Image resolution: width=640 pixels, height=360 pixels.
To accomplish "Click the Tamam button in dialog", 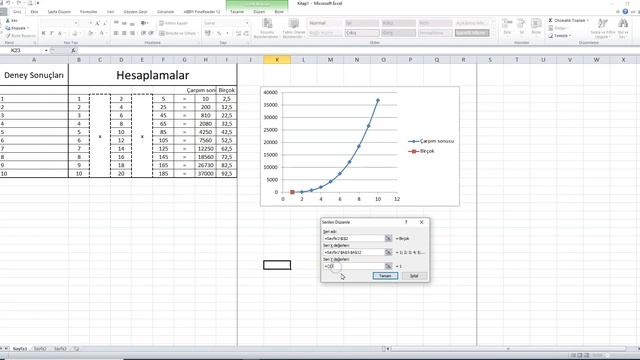I will [385, 276].
